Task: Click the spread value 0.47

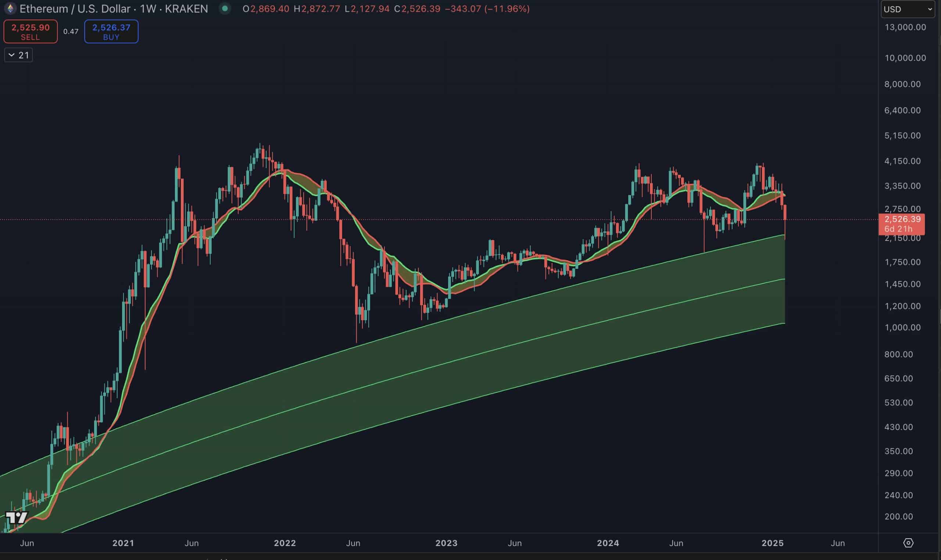Action: pyautogui.click(x=71, y=32)
